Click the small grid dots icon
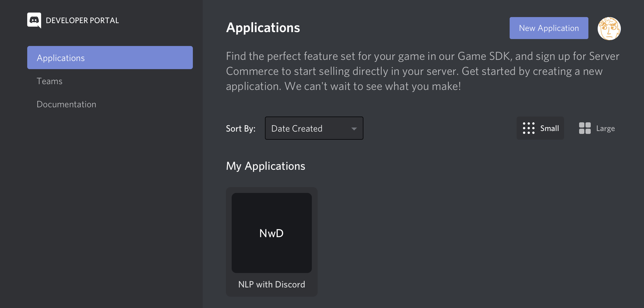 (x=528, y=128)
